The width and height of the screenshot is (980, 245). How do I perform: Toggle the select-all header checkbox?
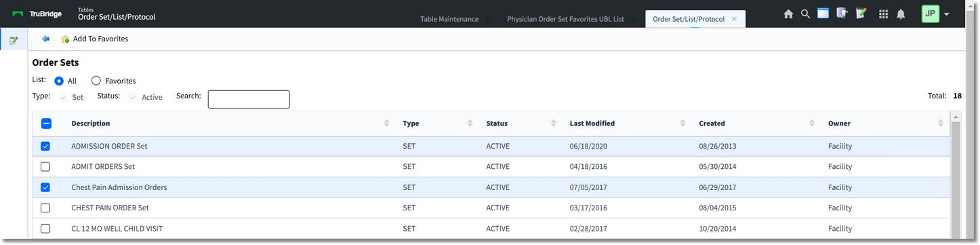[x=45, y=124]
